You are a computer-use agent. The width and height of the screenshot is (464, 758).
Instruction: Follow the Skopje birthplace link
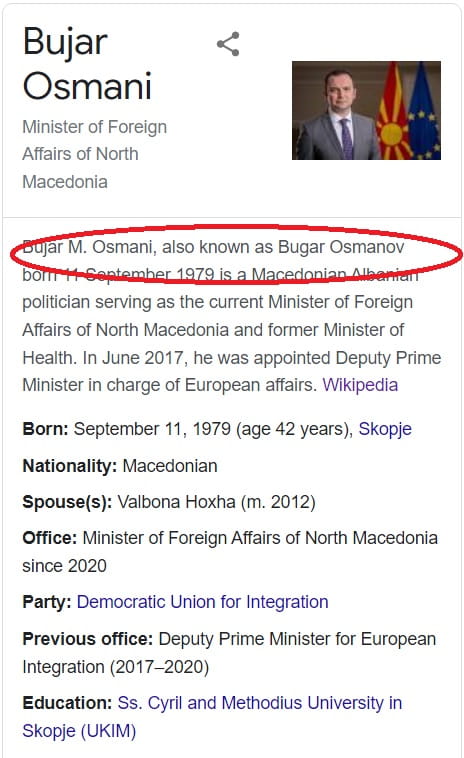(x=385, y=429)
